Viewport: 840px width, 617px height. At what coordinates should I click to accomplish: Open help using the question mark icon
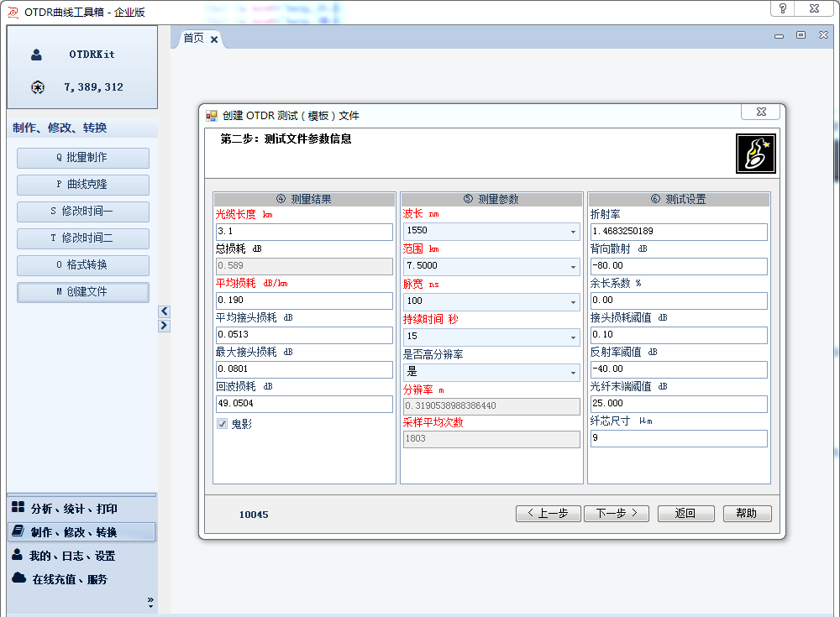783,9
